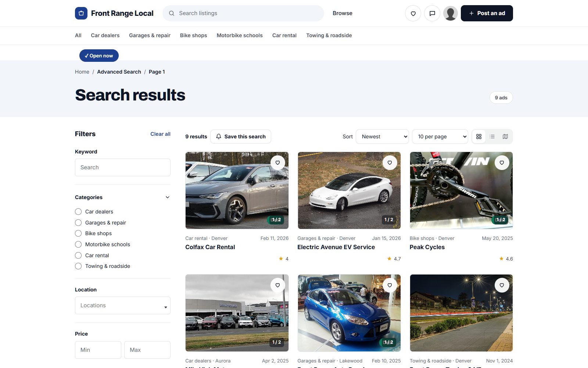The width and height of the screenshot is (588, 368).
Task: Open the Motorbike schools navigation tab
Action: coord(240,35)
